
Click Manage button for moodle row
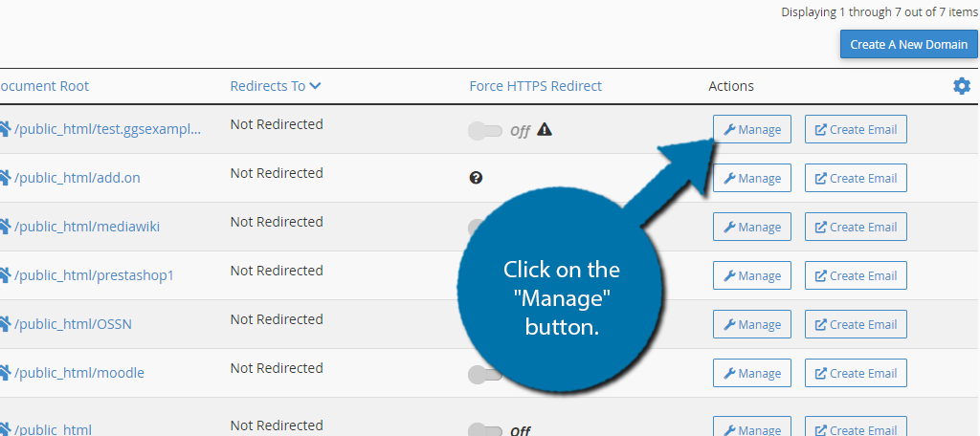click(x=752, y=373)
